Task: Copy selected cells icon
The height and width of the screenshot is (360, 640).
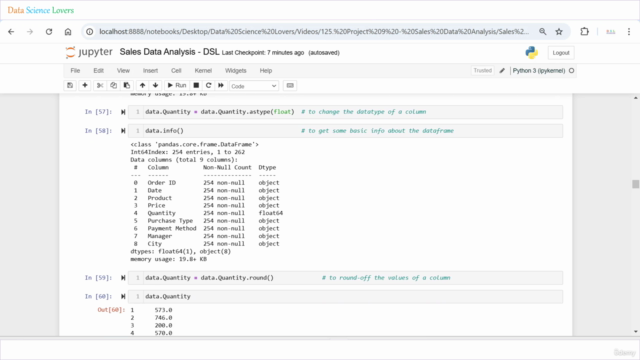Action: pyautogui.click(x=113, y=85)
